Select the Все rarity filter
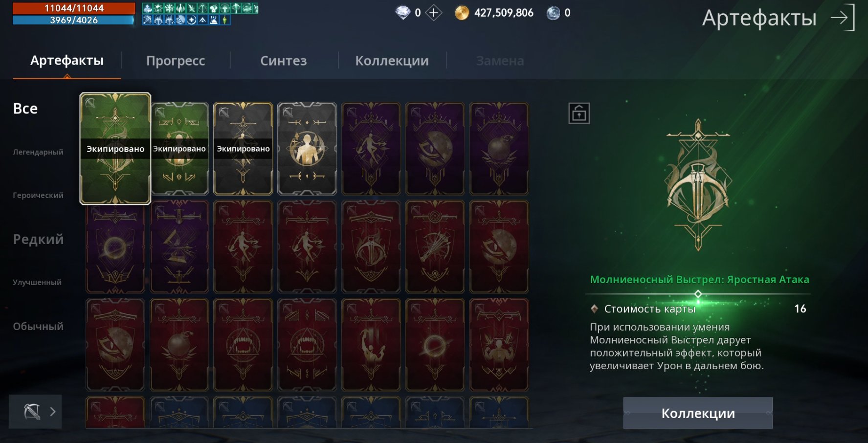The image size is (868, 443). click(x=25, y=109)
